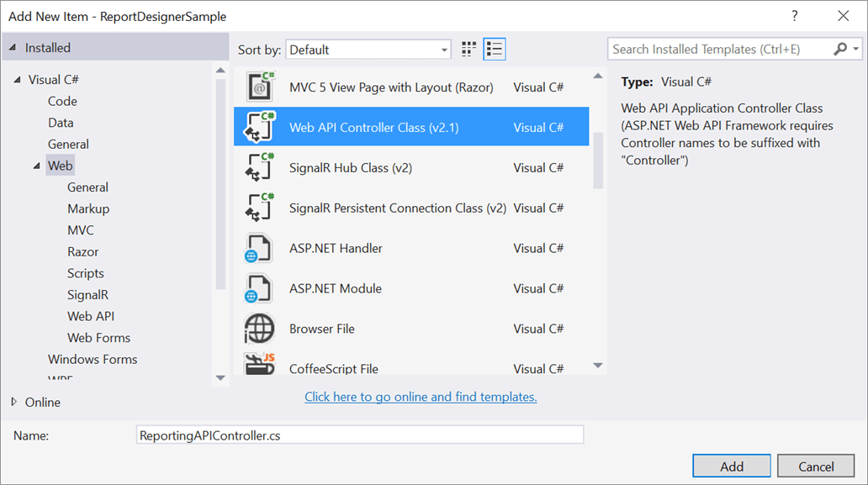Open the search options dropdown arrow
Image resolution: width=868 pixels, height=485 pixels.
pos(856,50)
